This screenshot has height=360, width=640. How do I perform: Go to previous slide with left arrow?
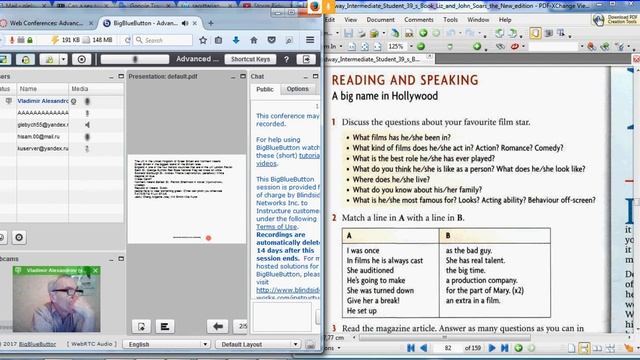pyautogui.click(x=218, y=327)
